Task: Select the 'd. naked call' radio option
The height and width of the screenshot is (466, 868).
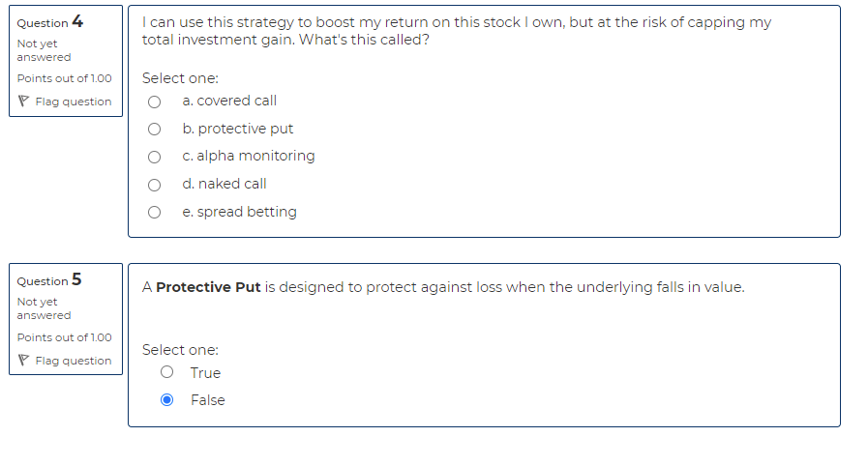Action: (154, 184)
